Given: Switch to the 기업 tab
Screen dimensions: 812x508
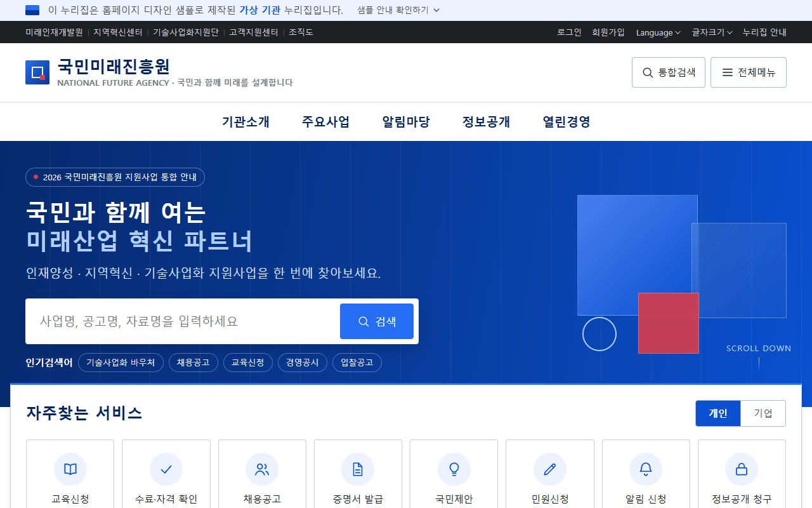Looking at the screenshot, I should (763, 413).
